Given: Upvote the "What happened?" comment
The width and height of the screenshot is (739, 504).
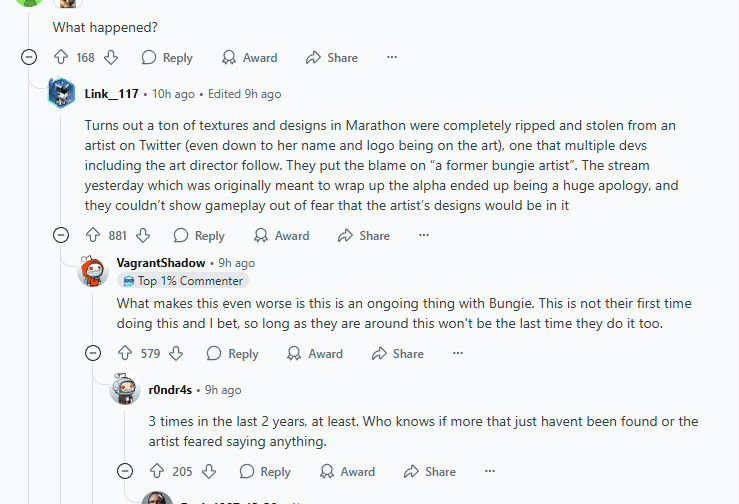Looking at the screenshot, I should 60,58.
